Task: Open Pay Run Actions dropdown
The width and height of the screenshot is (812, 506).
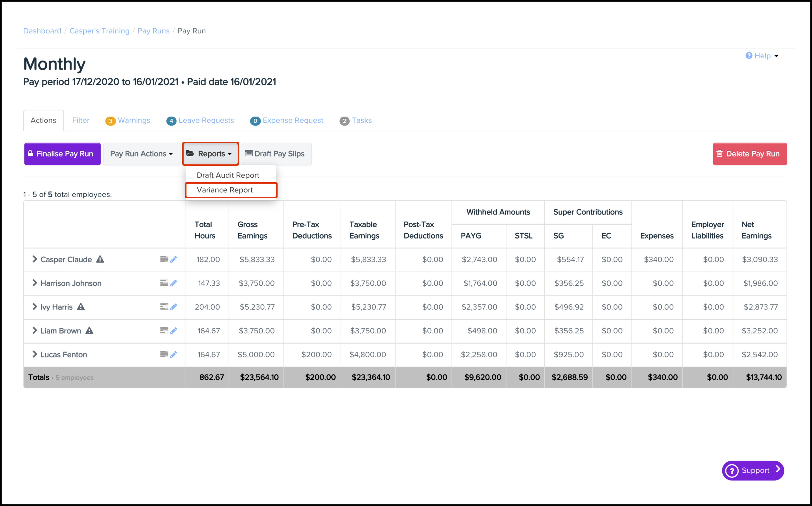Action: (x=141, y=154)
